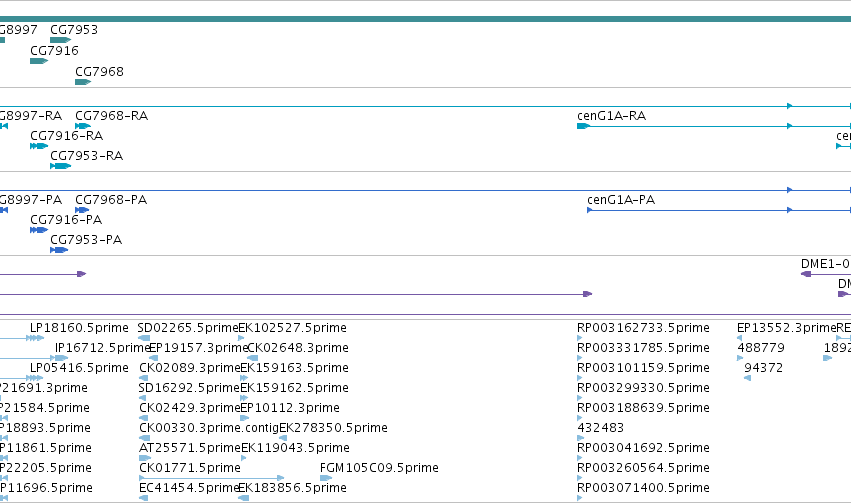Click the CG7916 gene feature

click(x=39, y=61)
